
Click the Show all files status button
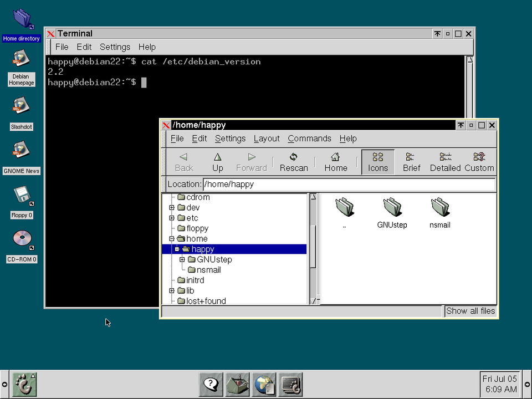click(470, 311)
